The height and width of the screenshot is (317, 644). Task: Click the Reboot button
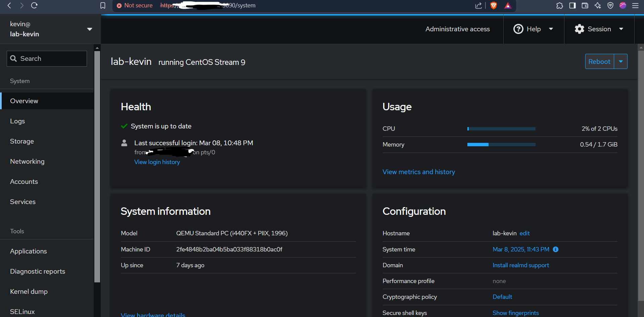(599, 62)
